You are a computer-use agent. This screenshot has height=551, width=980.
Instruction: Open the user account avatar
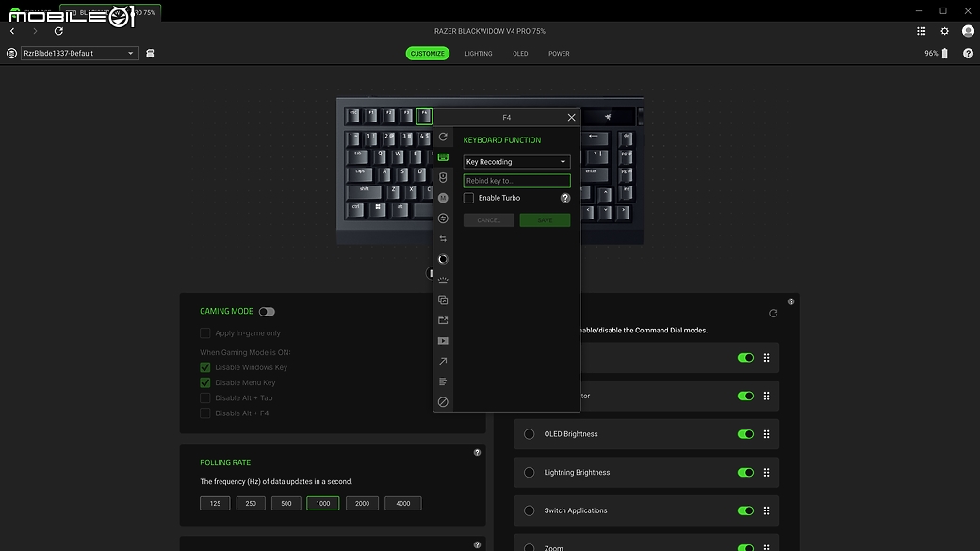(x=968, y=31)
